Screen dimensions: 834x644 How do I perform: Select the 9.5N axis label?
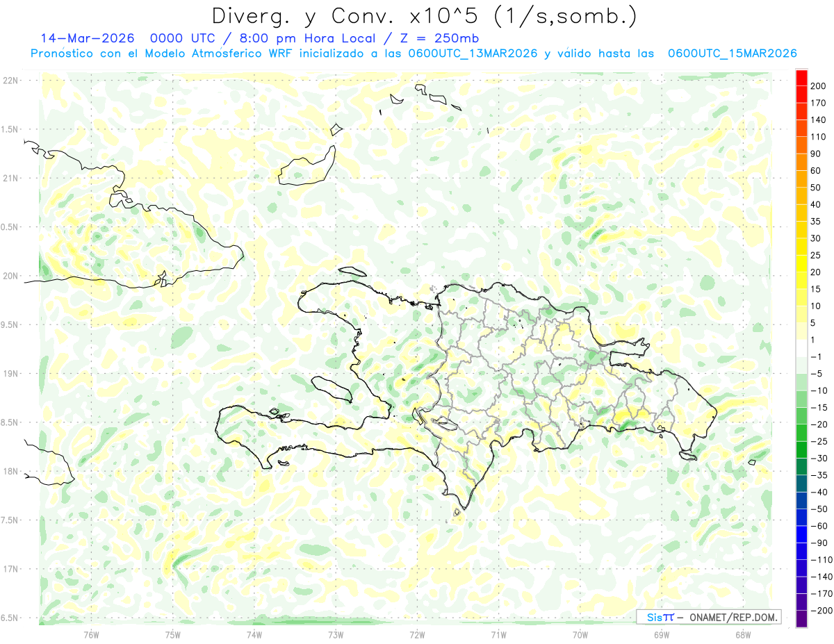click(9, 324)
